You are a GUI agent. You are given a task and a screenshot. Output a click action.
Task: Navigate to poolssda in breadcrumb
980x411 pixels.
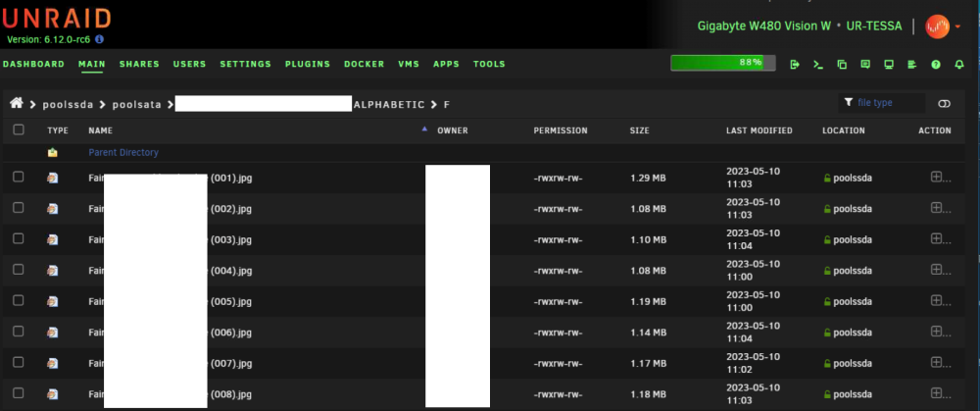(x=69, y=105)
